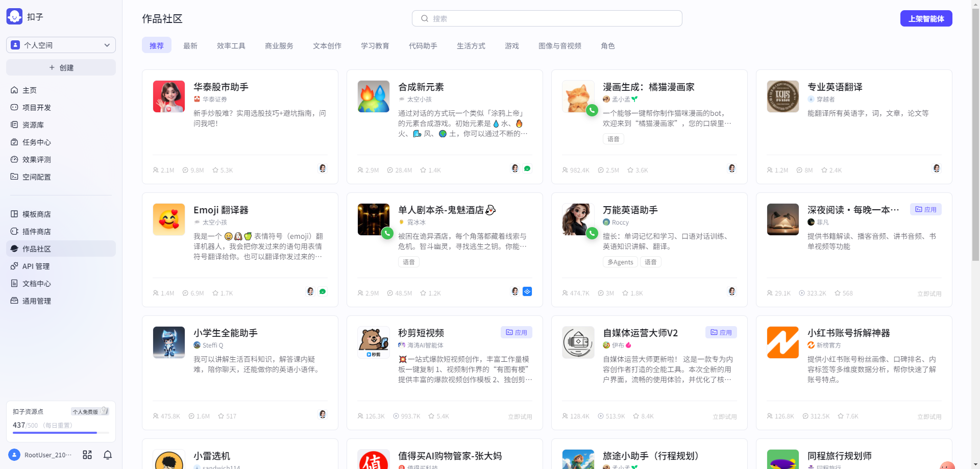
Task: Open the 小学生全能助手 title
Action: click(x=226, y=333)
